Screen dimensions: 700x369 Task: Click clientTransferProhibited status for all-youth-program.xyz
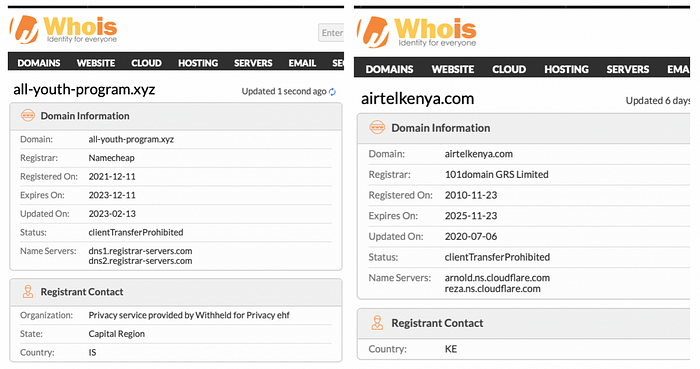coord(136,232)
